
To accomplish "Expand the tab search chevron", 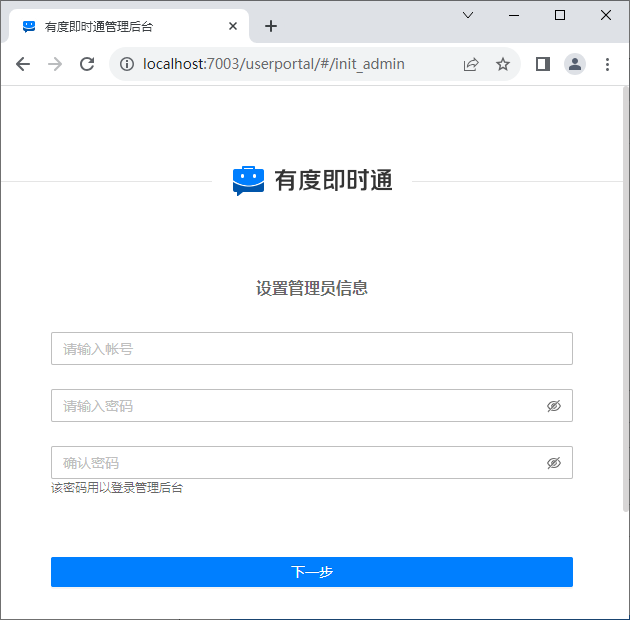I will pos(467,15).
